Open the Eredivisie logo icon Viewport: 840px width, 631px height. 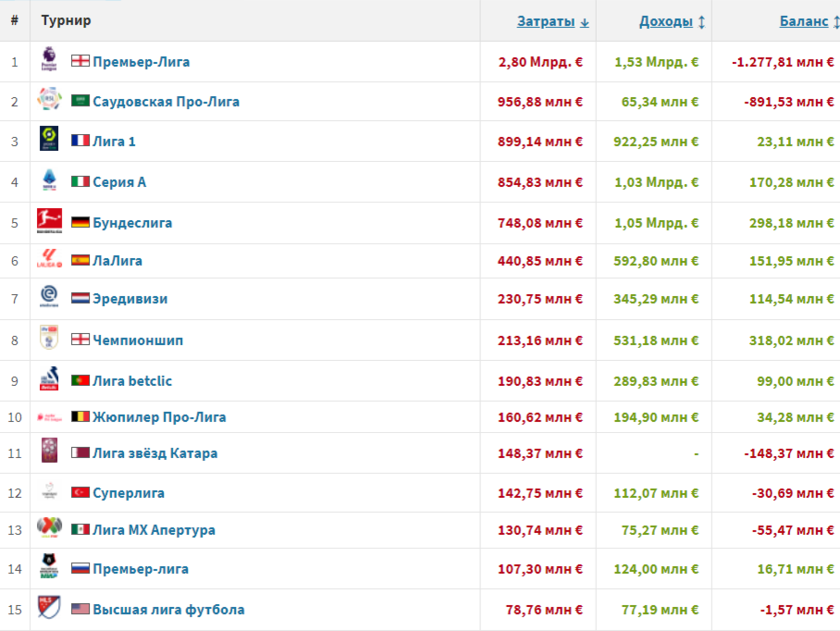pos(49,297)
